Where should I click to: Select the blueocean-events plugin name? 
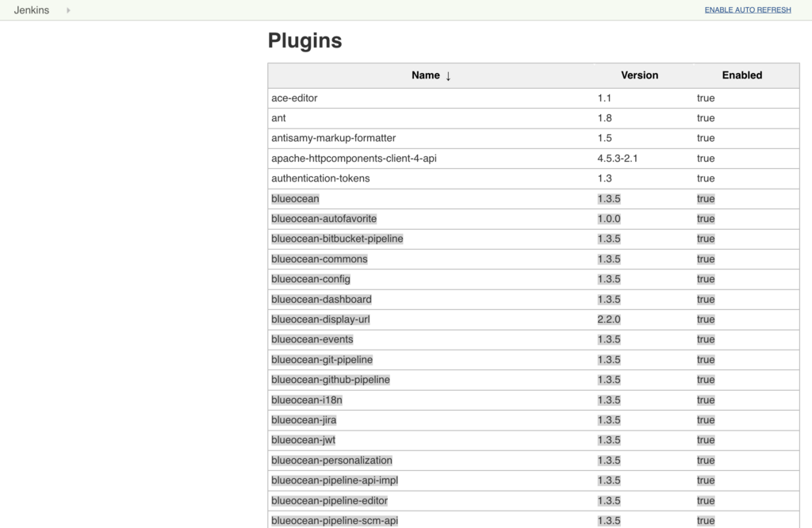[x=312, y=339]
